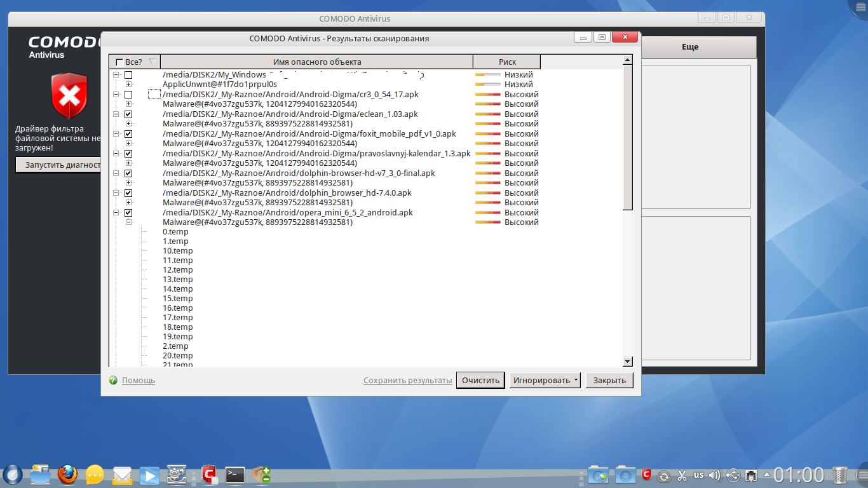Viewport: 868px width, 488px height.
Task: Open the mail client envelope icon
Action: (122, 474)
